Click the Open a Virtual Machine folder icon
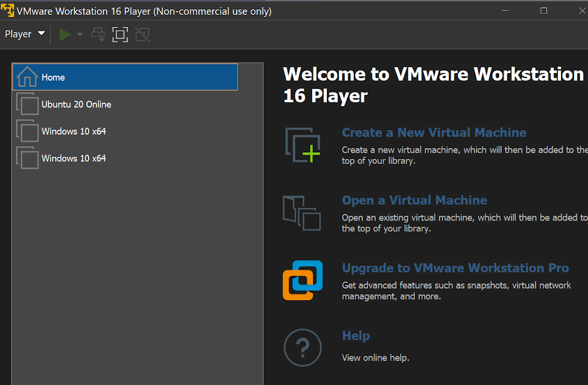 pyautogui.click(x=302, y=213)
